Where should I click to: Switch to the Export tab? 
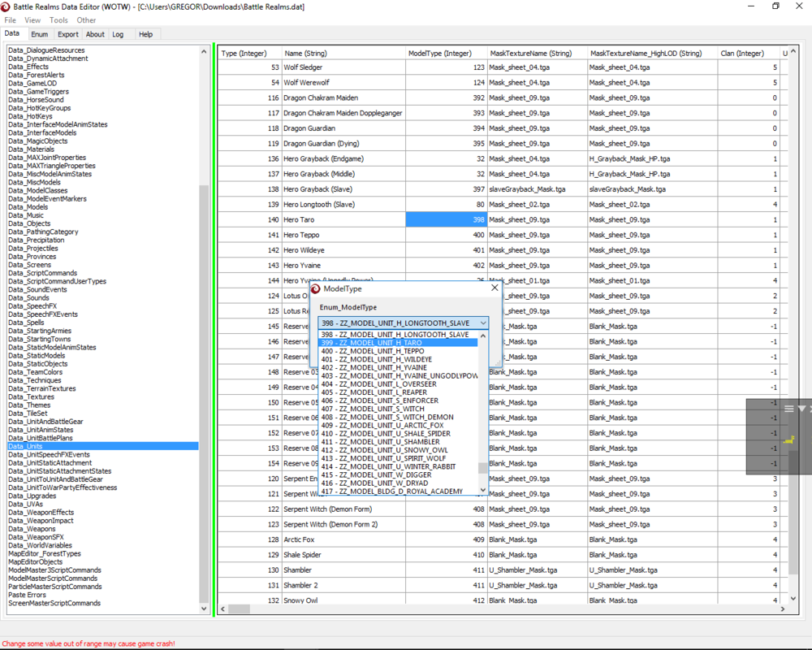(x=68, y=34)
